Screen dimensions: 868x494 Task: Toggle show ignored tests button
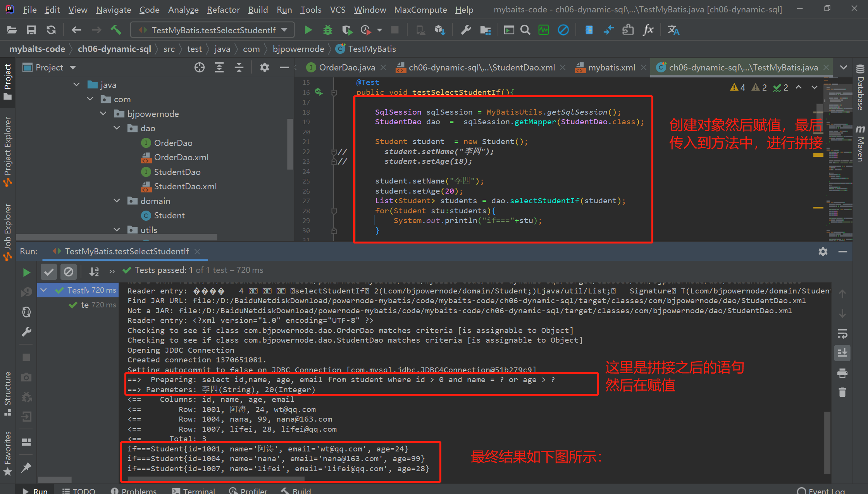click(x=69, y=272)
